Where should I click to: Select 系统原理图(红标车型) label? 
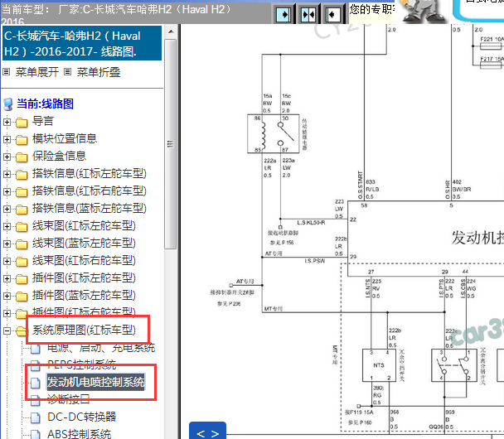(x=84, y=330)
